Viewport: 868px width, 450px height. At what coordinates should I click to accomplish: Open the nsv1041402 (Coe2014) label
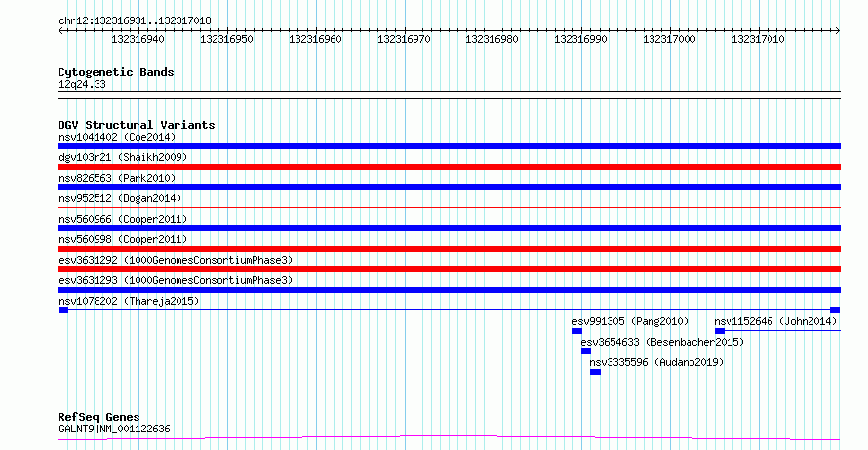(117, 137)
